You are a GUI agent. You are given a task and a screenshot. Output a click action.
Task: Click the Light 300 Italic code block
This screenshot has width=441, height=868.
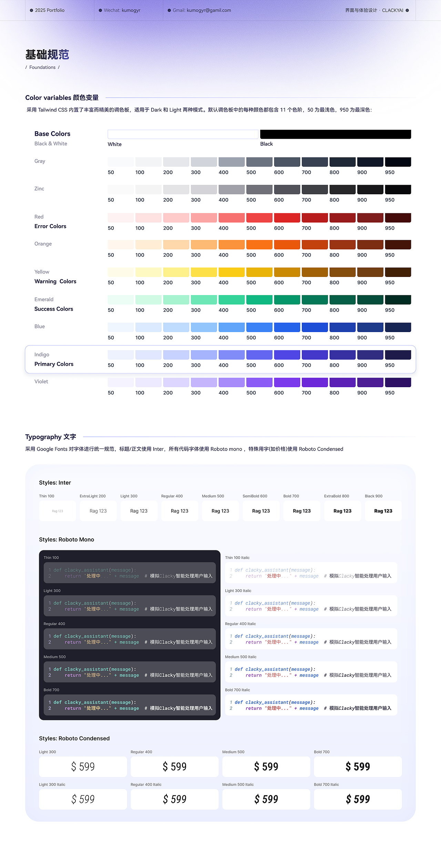coord(311,606)
